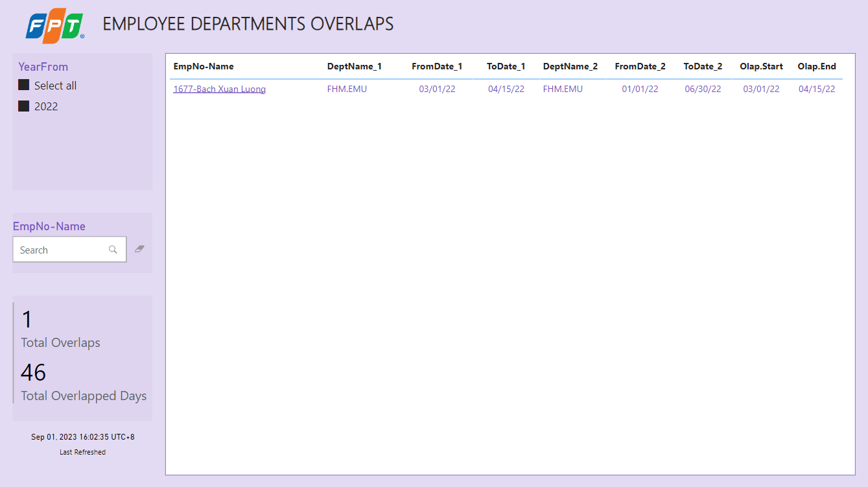Select the 06/30/22 ToDate_2 cell
Screen dimensions: 868x487
click(x=703, y=89)
